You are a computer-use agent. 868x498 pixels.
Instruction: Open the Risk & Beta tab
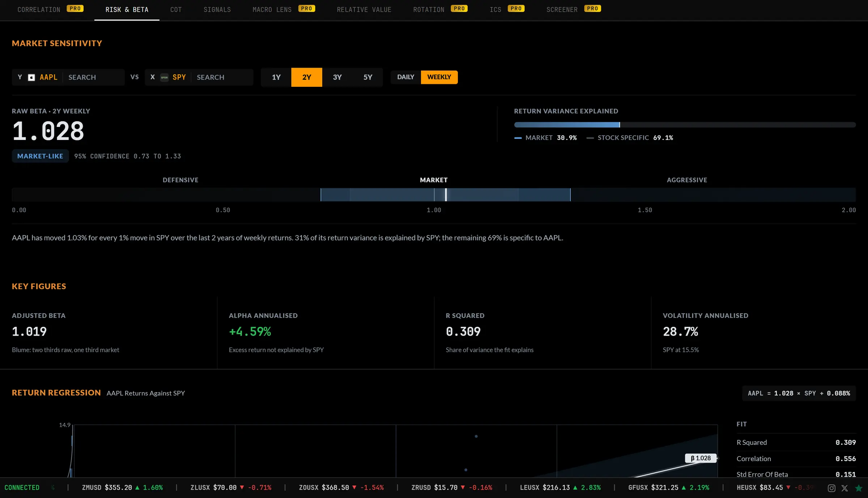(127, 10)
